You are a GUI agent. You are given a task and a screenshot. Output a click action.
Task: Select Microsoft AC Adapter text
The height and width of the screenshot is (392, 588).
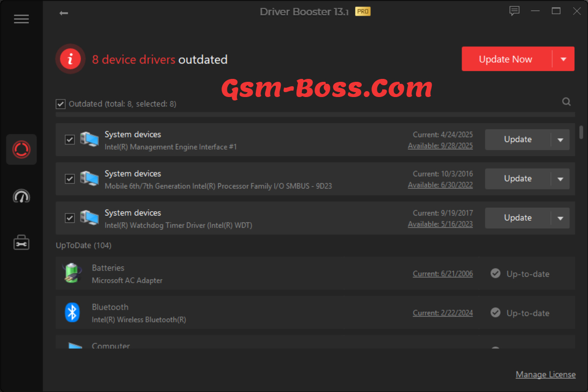point(127,280)
